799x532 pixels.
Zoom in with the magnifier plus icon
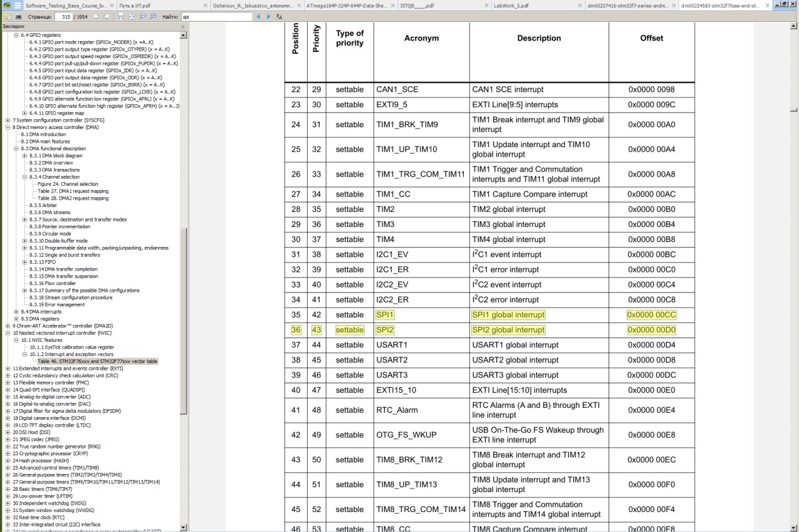tap(154, 16)
